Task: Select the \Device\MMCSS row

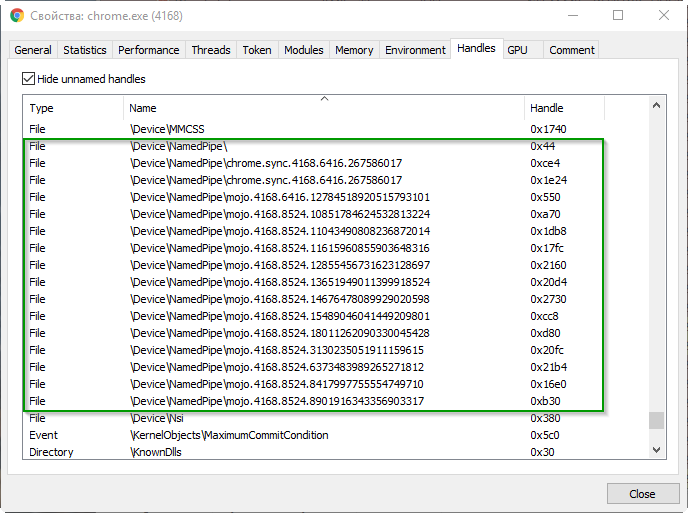Action: (314, 129)
